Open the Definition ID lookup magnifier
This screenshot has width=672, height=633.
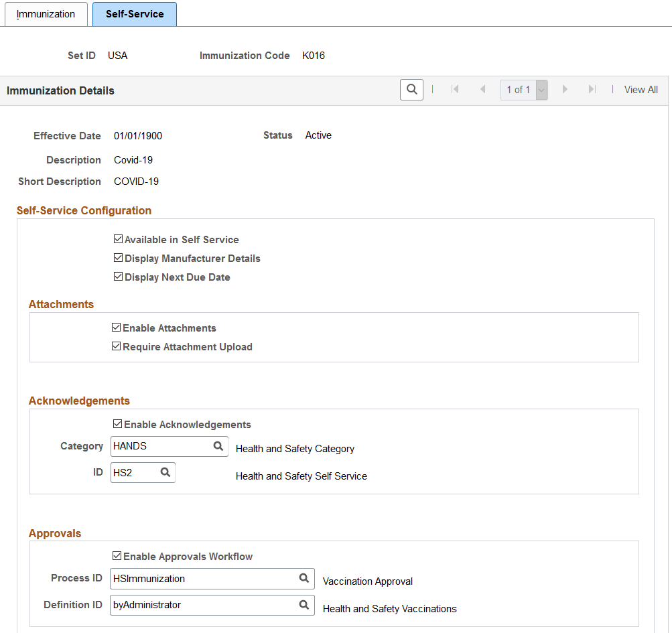click(304, 604)
